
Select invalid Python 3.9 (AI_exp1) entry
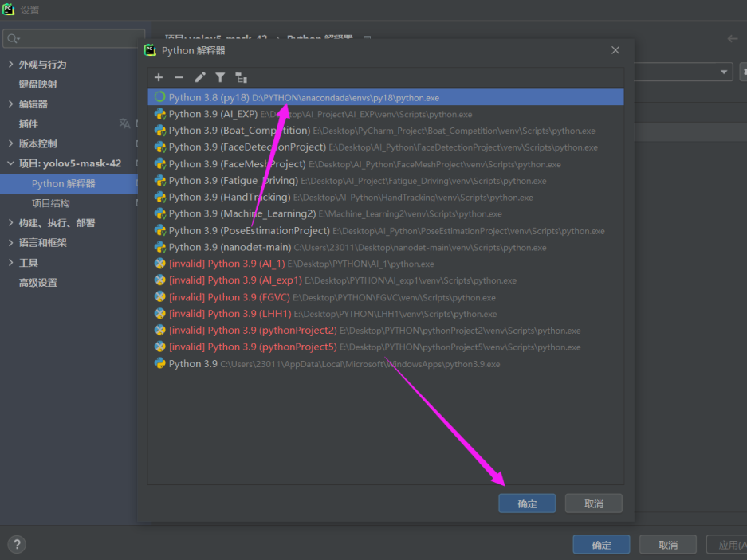385,280
